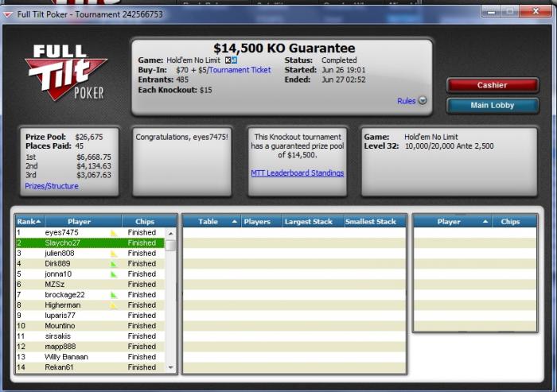The height and width of the screenshot is (392, 557).
Task: Select player Higherman row
Action: pos(90,305)
